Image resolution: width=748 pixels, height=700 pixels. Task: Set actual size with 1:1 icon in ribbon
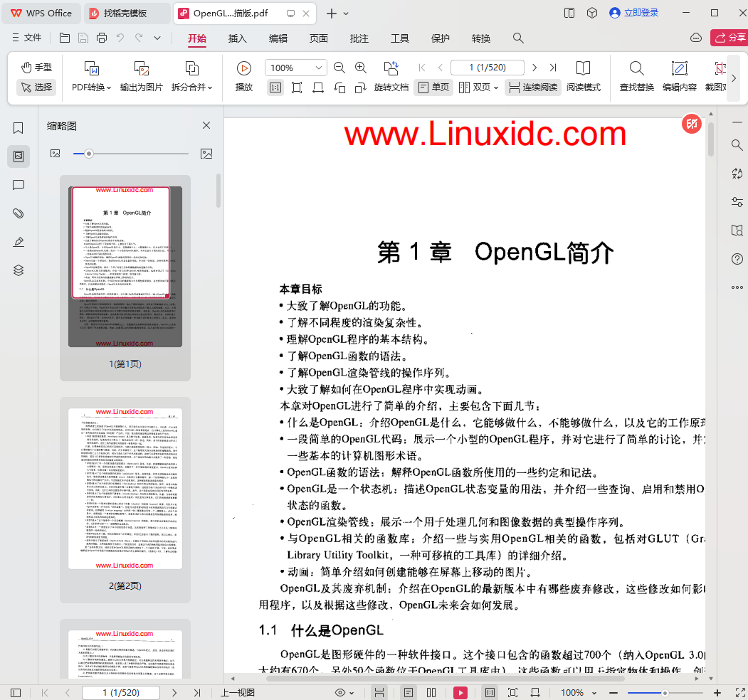[x=275, y=87]
